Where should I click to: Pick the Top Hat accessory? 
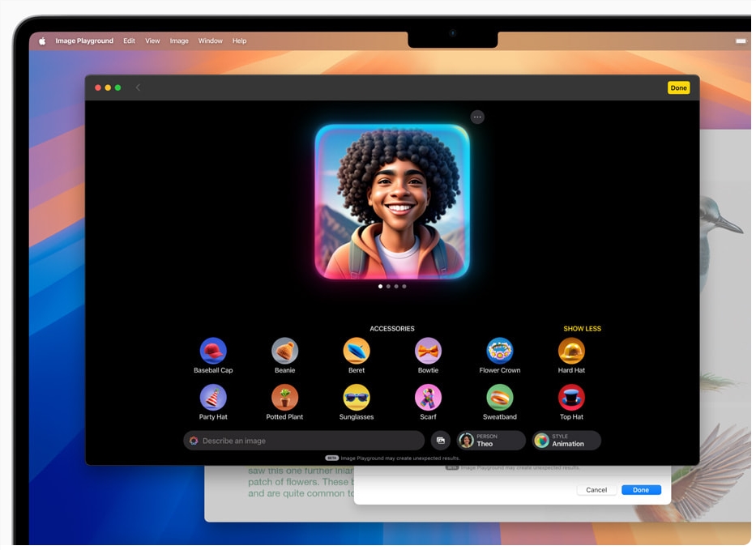[571, 398]
